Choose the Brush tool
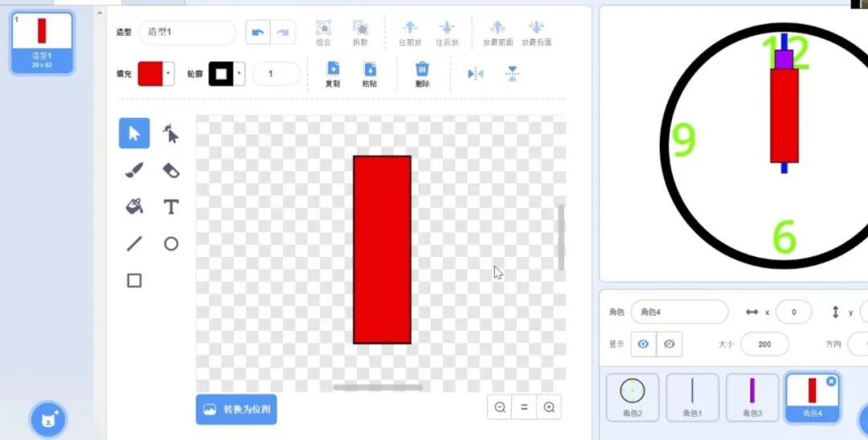Screen dimensions: 868x440 [134, 170]
